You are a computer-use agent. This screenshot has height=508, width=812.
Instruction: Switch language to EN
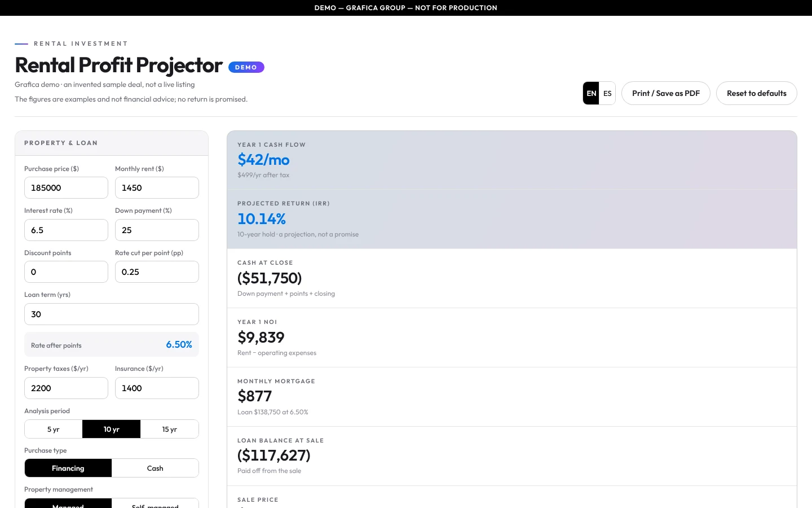point(591,93)
